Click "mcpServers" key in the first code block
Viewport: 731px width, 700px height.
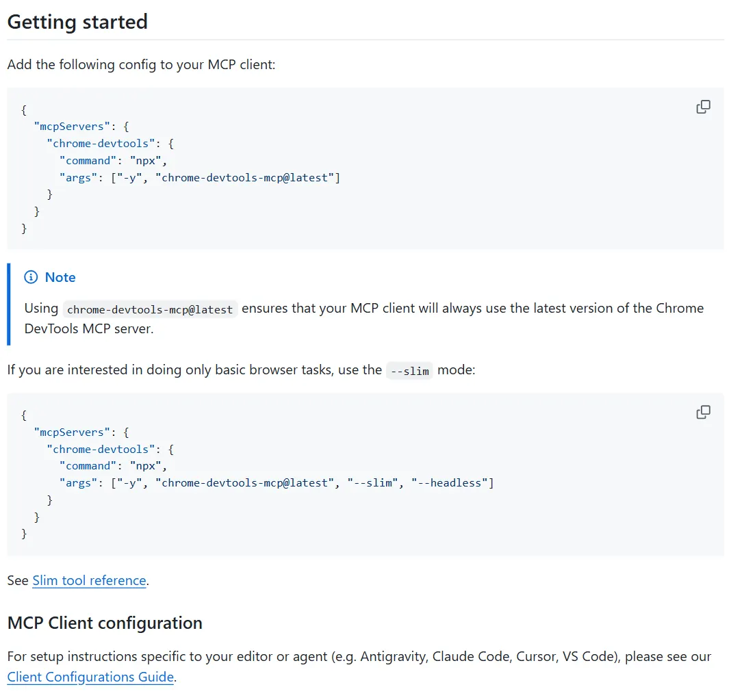point(72,127)
